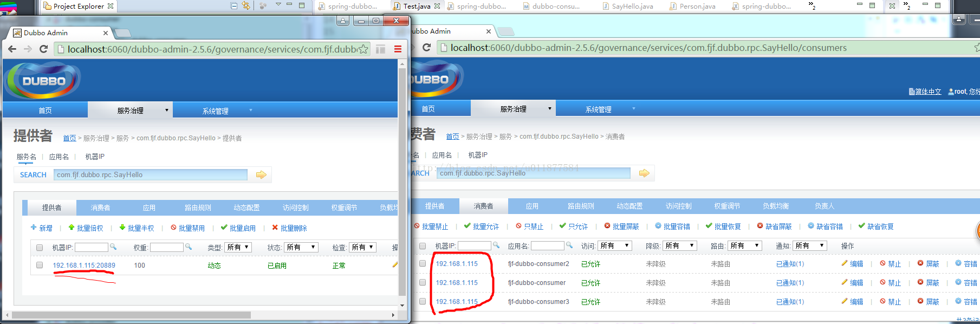Click the magnifier next to consumers 应用名 filter
Viewport: 980px width, 324px height.
(569, 245)
